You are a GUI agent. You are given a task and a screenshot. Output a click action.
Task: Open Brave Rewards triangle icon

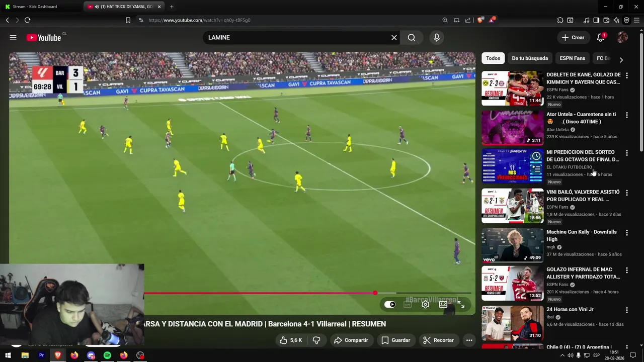493,20
